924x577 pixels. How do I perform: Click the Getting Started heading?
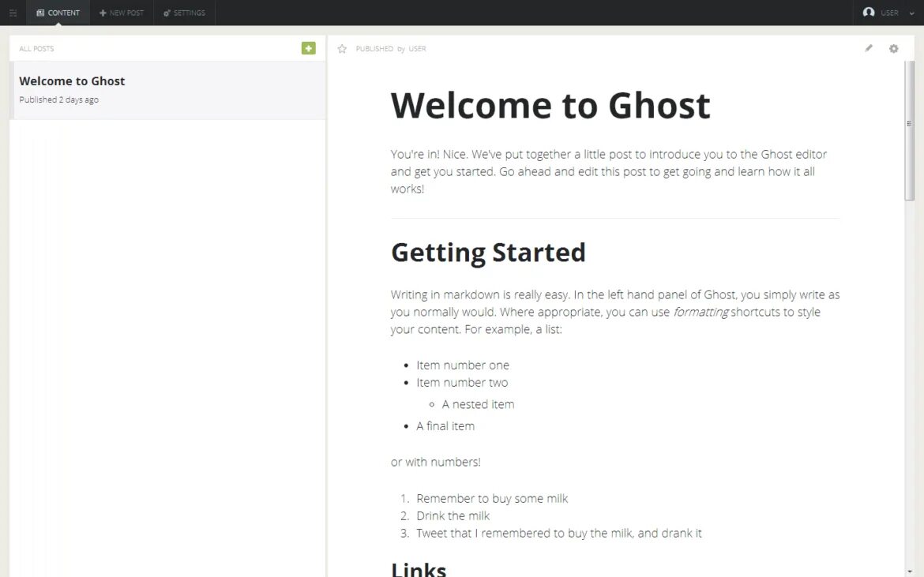coord(488,253)
